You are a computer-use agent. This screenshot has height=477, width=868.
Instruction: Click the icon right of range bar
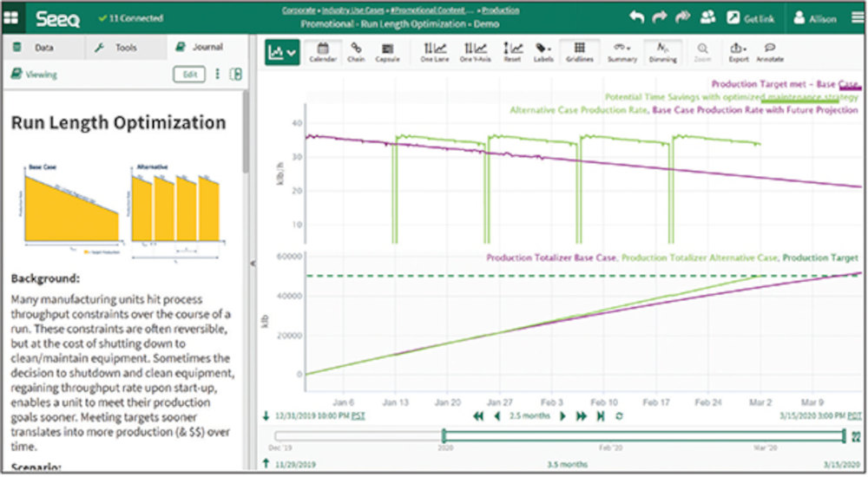[856, 436]
